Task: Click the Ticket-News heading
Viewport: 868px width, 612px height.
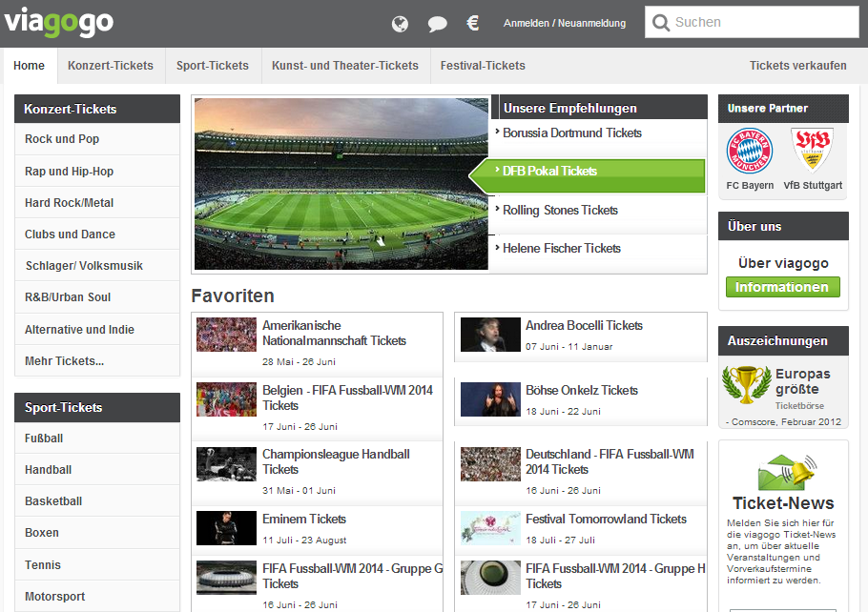Action: click(783, 503)
